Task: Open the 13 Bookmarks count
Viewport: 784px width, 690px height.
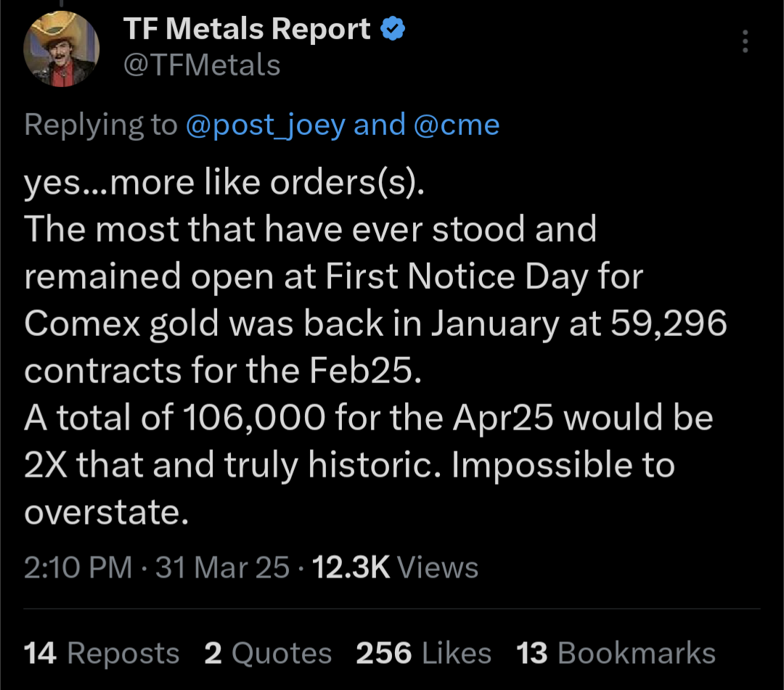Action: pyautogui.click(x=616, y=653)
